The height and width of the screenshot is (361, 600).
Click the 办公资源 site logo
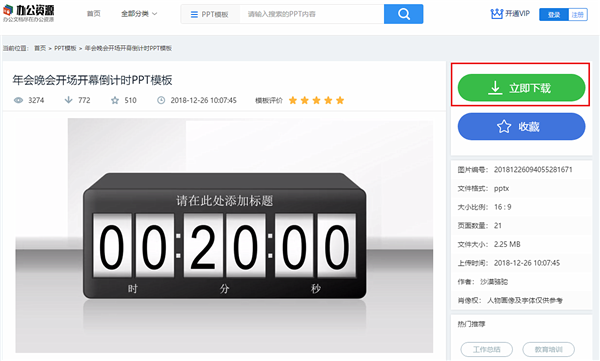29,13
